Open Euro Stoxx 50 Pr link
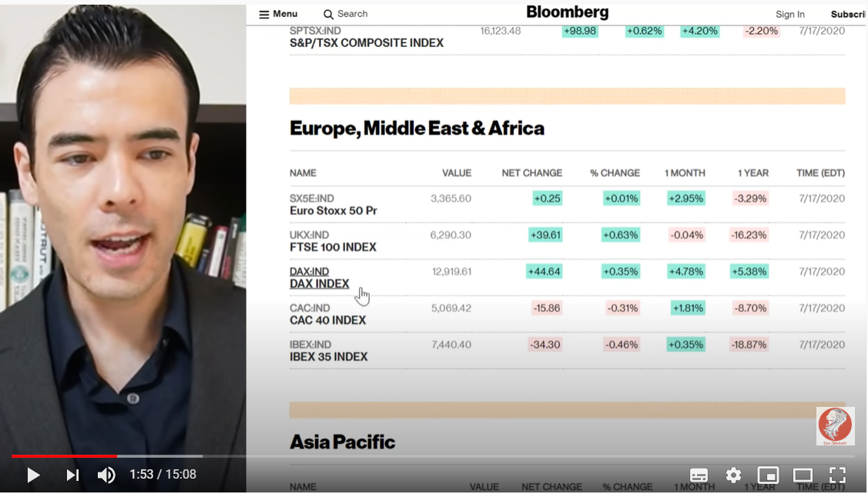This screenshot has height=494, width=868. [x=333, y=210]
